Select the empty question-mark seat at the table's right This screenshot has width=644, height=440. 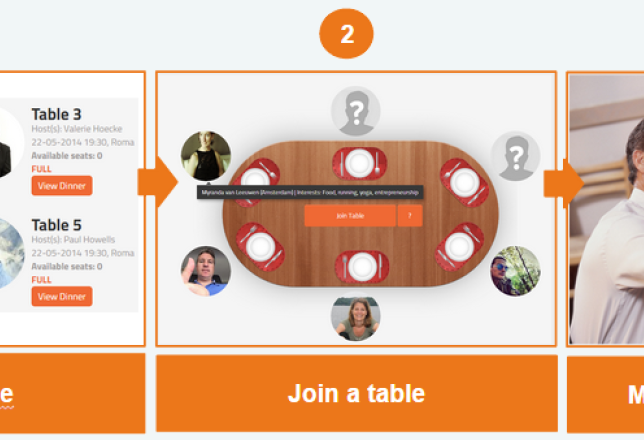coord(515,157)
